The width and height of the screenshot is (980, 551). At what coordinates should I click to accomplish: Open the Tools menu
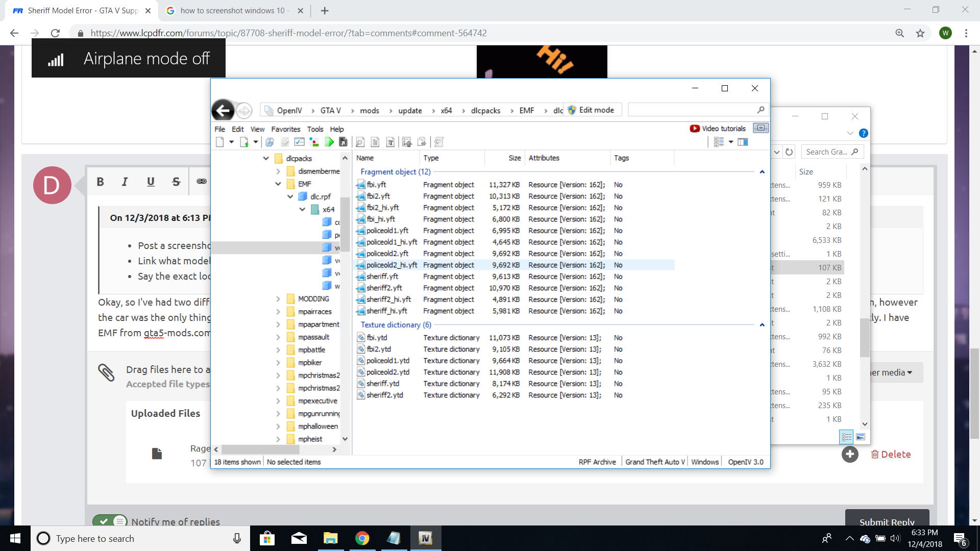pos(315,129)
